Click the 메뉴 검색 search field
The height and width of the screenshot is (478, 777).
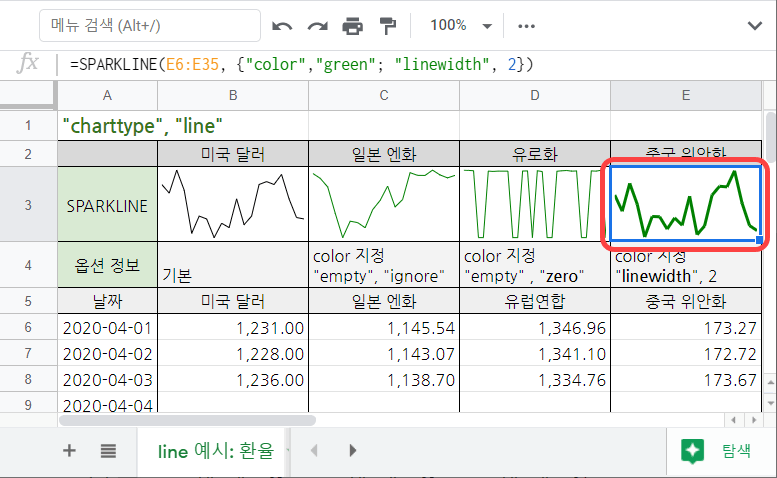point(149,25)
